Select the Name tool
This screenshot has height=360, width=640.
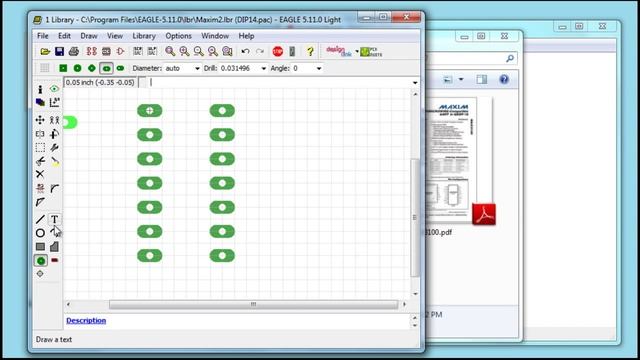40,188
